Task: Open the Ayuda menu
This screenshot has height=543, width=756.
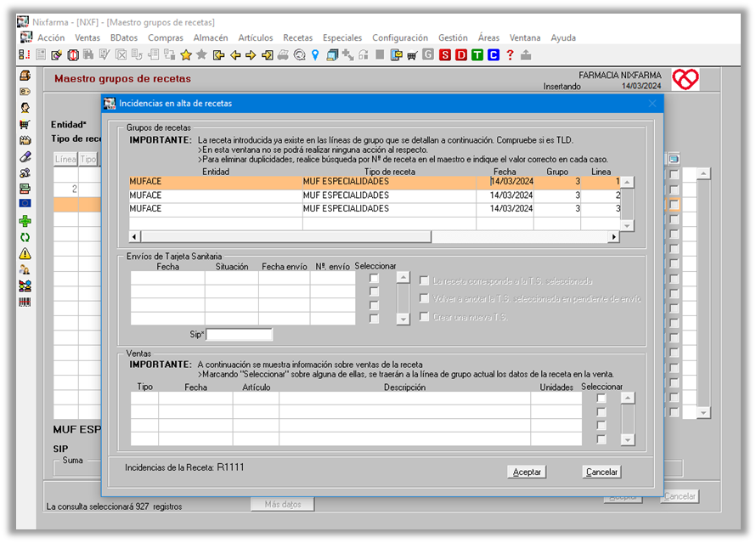Action: [563, 37]
